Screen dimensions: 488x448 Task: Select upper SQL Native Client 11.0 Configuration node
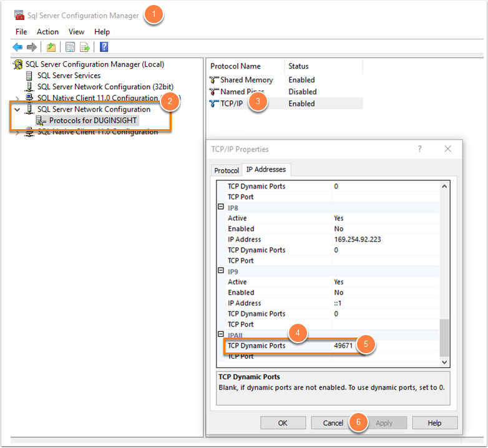click(97, 98)
